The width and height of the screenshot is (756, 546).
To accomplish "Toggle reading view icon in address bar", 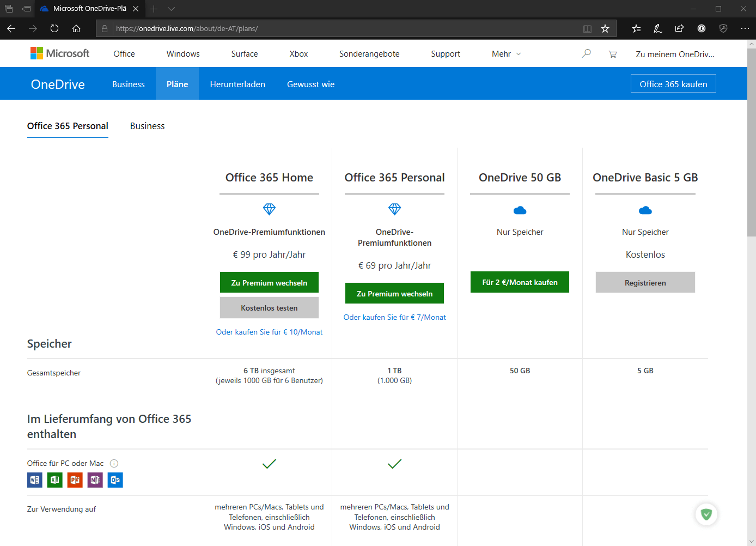I will point(587,28).
